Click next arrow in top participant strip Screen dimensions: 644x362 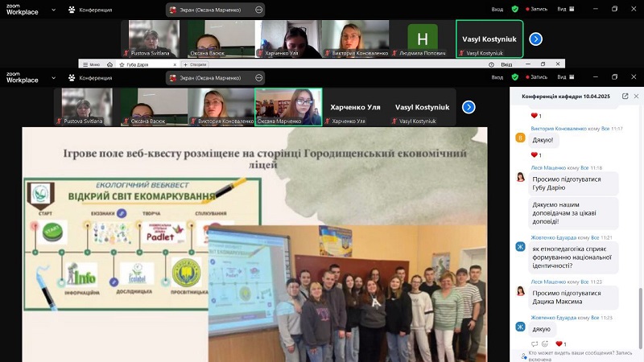pyautogui.click(x=535, y=39)
